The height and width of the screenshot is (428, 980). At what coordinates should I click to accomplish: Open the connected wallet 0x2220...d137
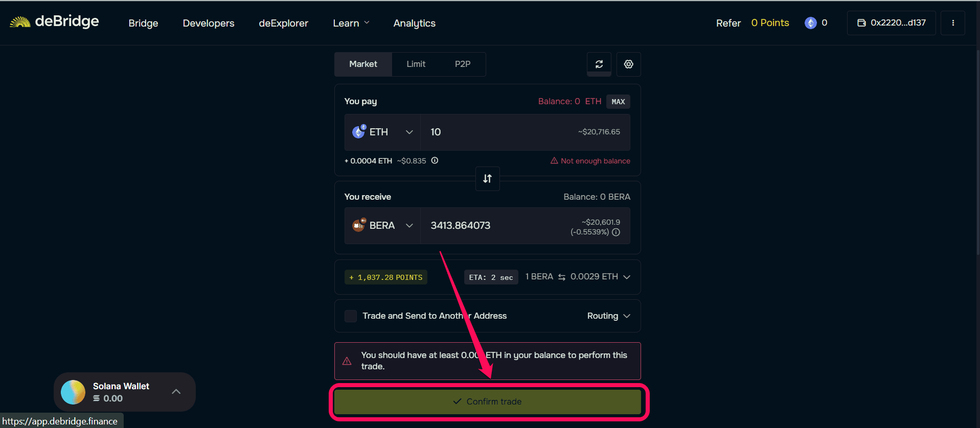[x=892, y=23]
